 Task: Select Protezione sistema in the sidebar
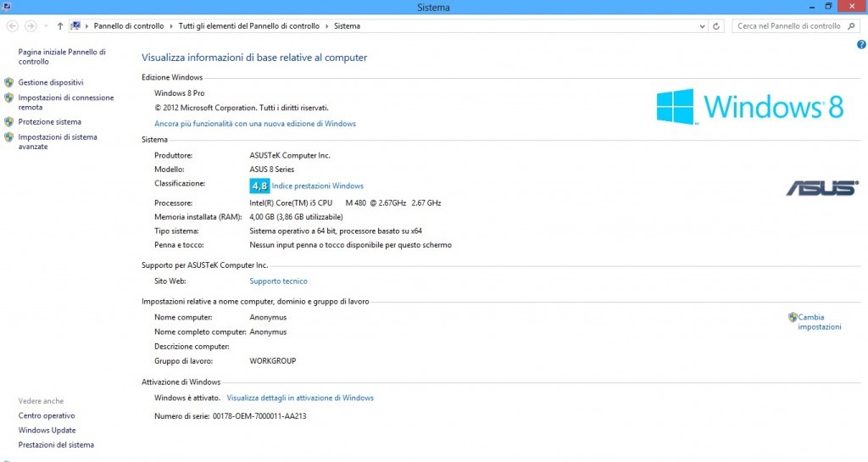point(50,122)
